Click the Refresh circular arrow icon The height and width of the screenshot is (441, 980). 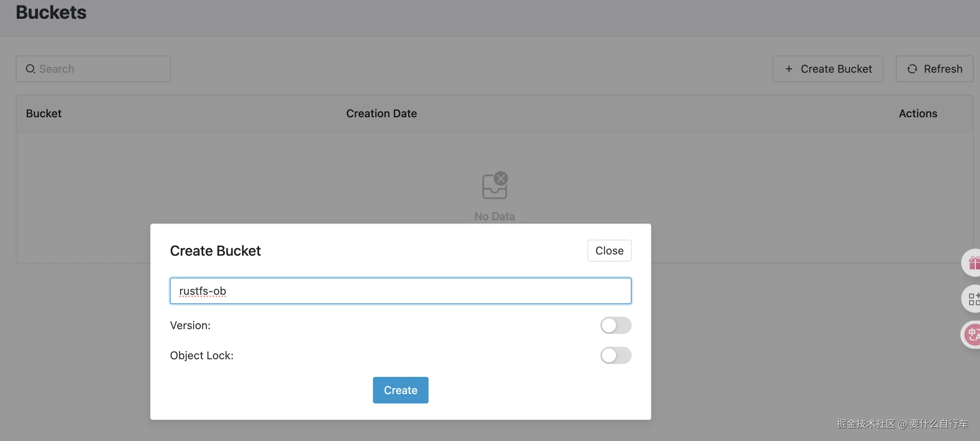tap(912, 69)
